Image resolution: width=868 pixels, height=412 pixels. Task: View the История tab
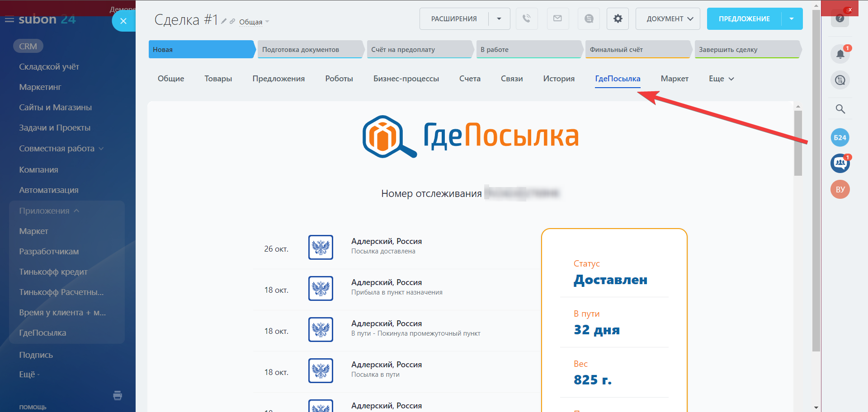click(559, 79)
